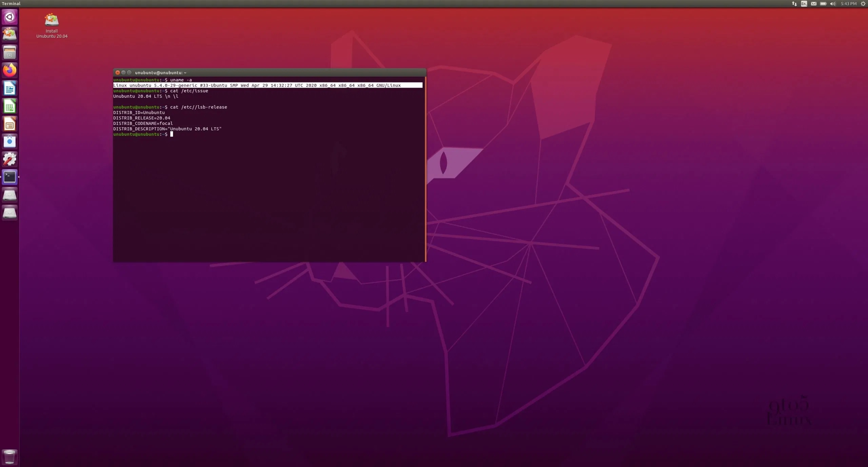This screenshot has width=868, height=467.
Task: Open the power session gear menu
Action: click(x=863, y=4)
